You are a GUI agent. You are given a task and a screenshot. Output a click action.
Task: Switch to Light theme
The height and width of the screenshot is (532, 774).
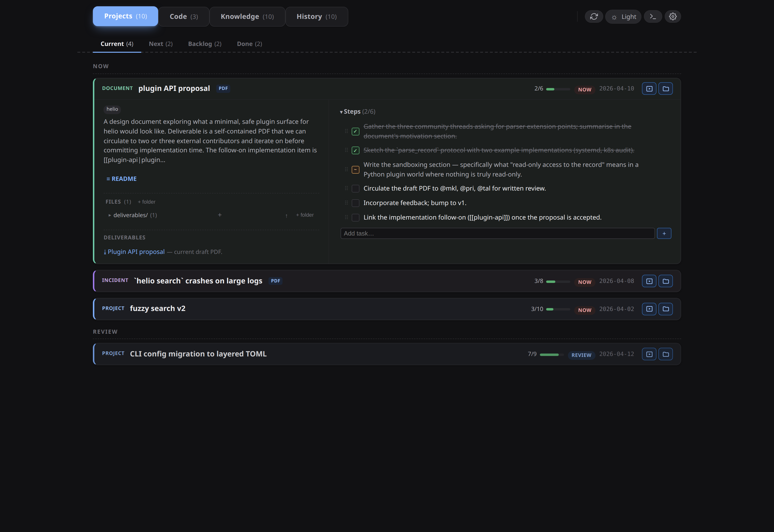click(x=623, y=17)
